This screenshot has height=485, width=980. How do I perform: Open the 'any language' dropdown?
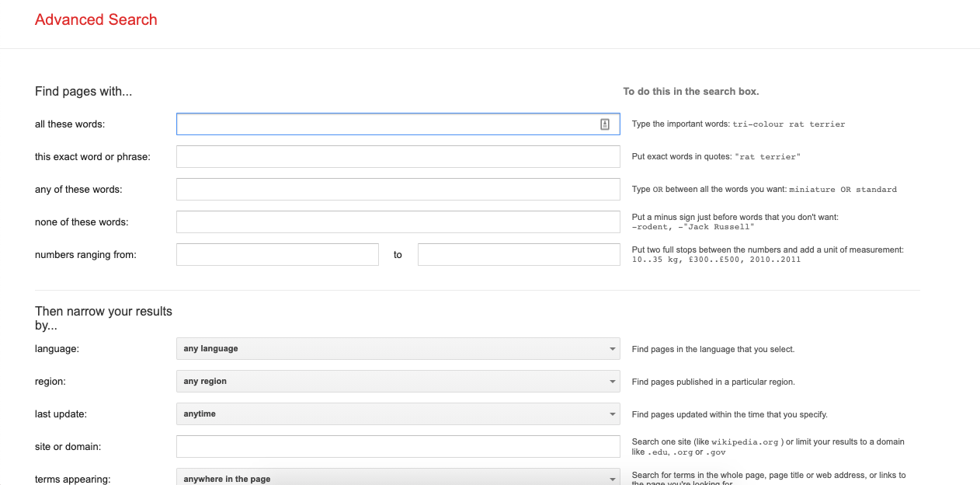pos(398,349)
